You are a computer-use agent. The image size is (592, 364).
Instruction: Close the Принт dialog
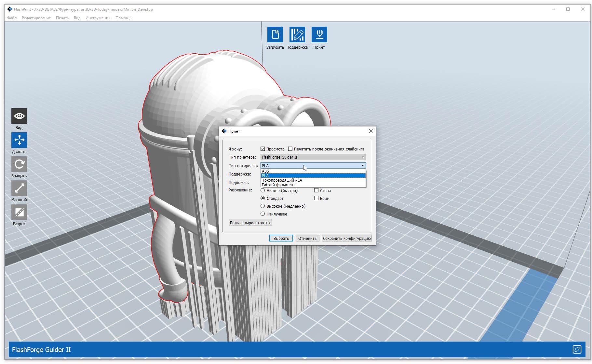371,131
